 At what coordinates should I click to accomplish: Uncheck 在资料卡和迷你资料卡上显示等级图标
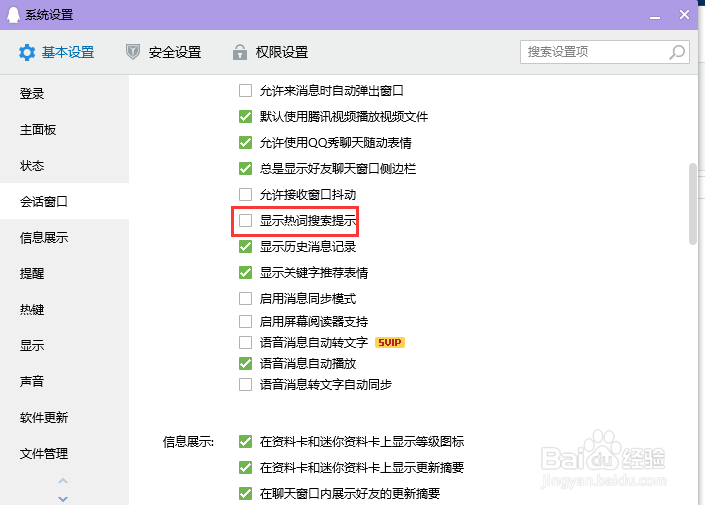(x=245, y=442)
